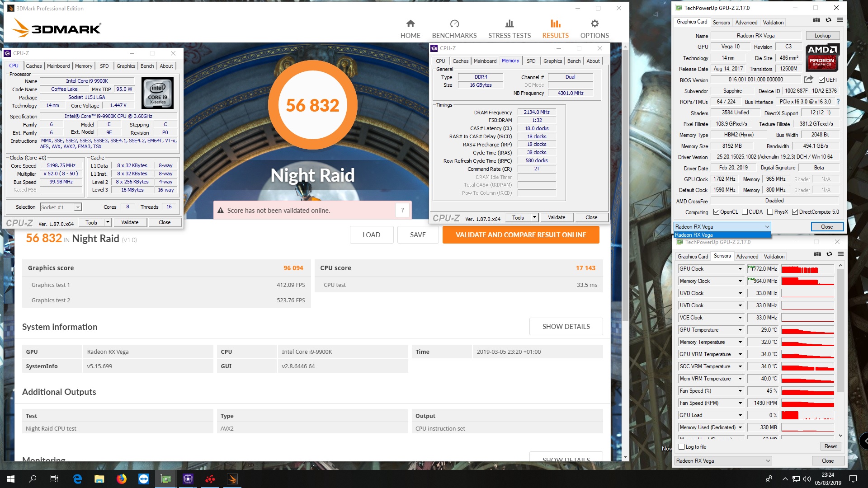Open TeamViewer from the taskbar
Screen dimensions: 868x488
point(144,479)
